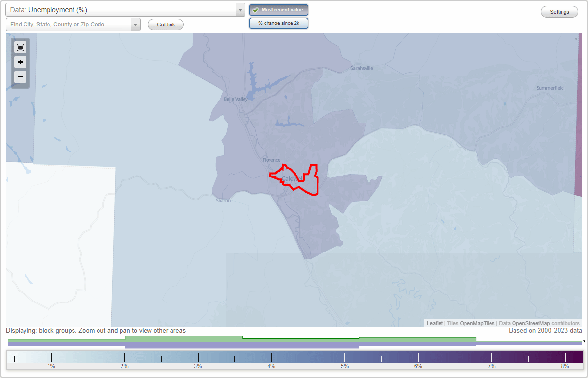This screenshot has width=588, height=378.
Task: Click the green checkmark on Most recent value
Action: coord(256,9)
